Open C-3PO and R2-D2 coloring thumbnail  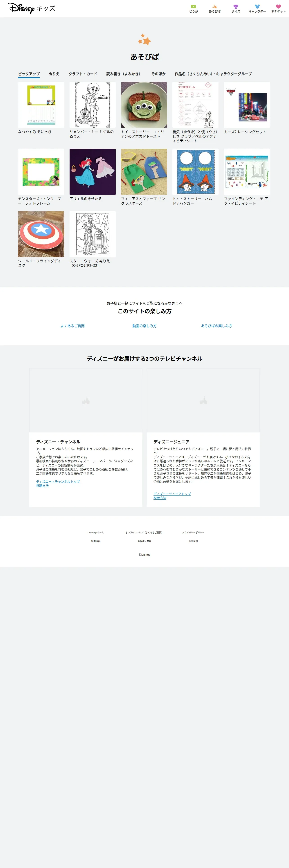(93, 234)
